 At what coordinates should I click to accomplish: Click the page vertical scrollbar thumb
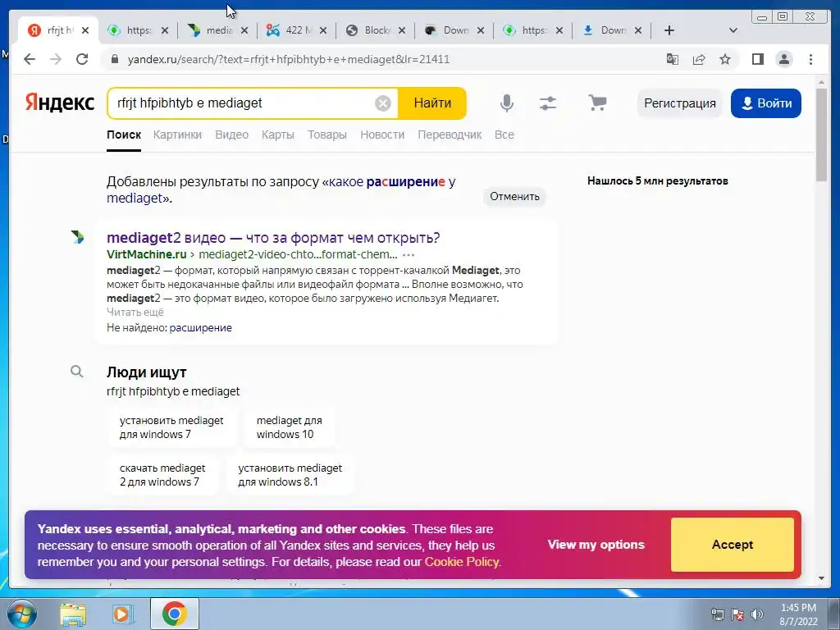pos(821,135)
